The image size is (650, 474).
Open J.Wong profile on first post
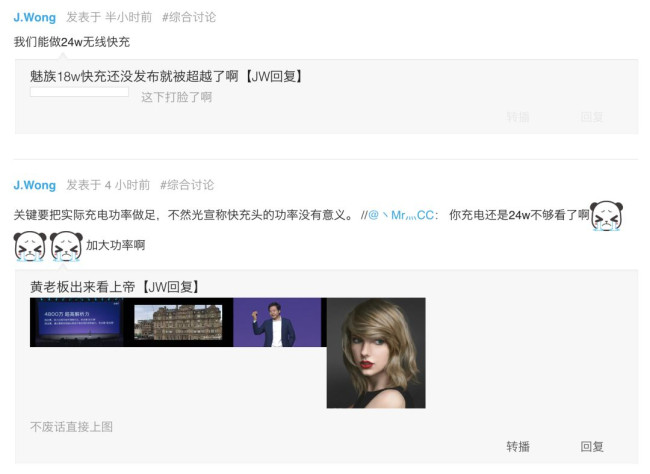click(x=34, y=17)
